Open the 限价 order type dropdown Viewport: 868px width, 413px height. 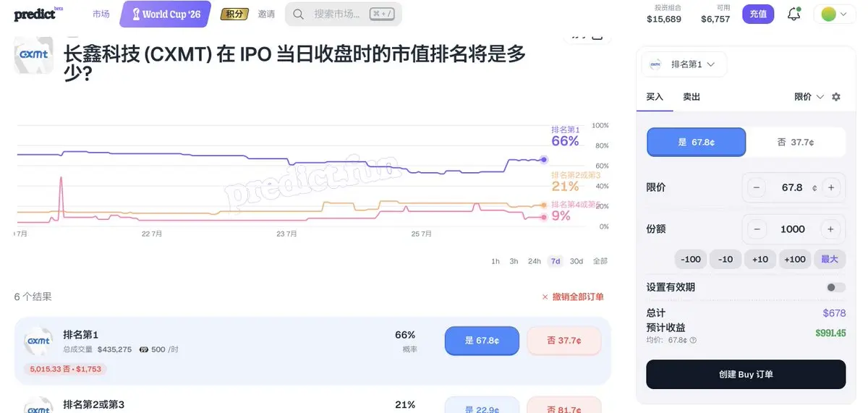point(809,97)
